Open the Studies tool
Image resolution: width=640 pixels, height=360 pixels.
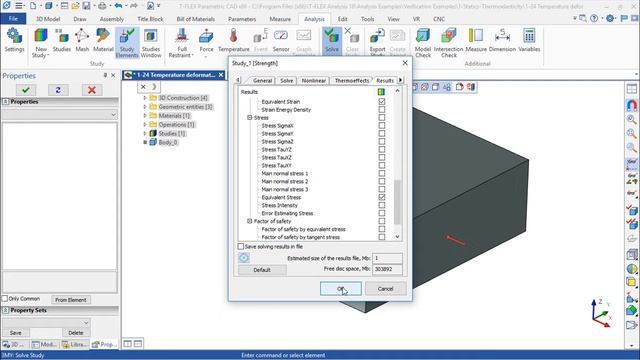[62, 40]
